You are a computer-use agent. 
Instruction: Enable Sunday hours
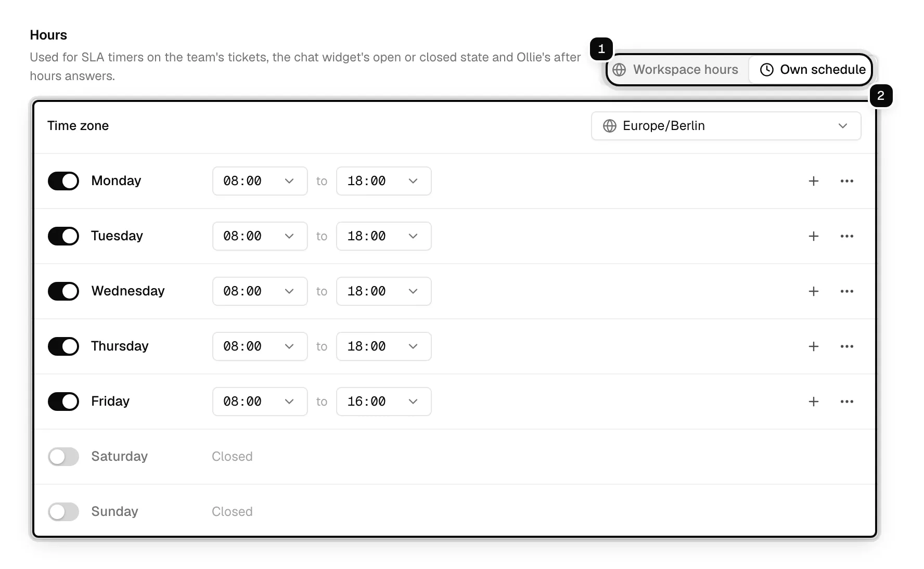pos(63,512)
